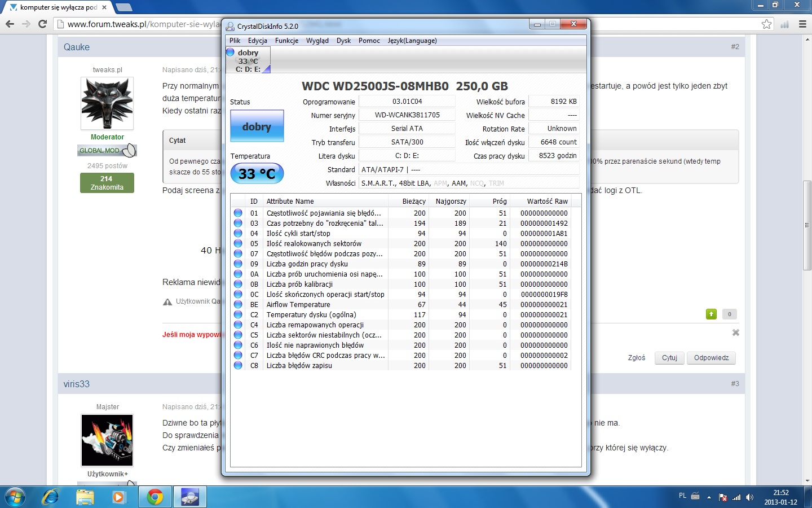Viewport: 812px width, 508px height.
Task: Open Google Chrome from the taskbar
Action: (x=155, y=497)
